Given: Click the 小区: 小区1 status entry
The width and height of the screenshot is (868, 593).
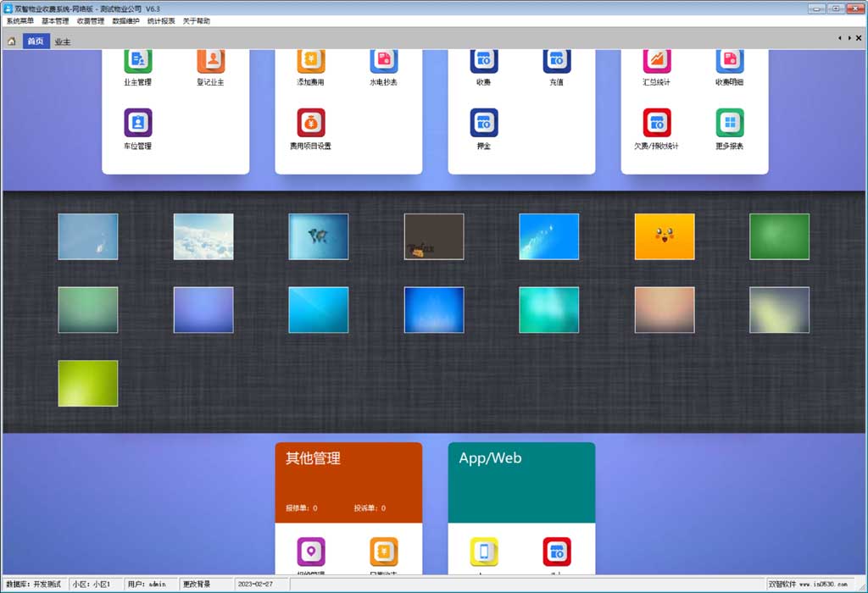Looking at the screenshot, I should coord(92,585).
